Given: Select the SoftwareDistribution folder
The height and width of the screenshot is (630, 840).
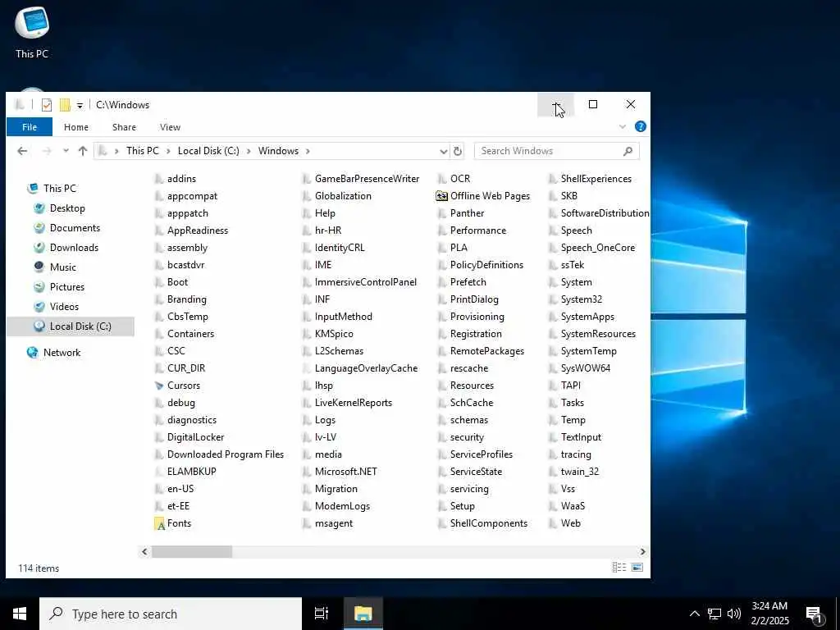Looking at the screenshot, I should coord(599,213).
